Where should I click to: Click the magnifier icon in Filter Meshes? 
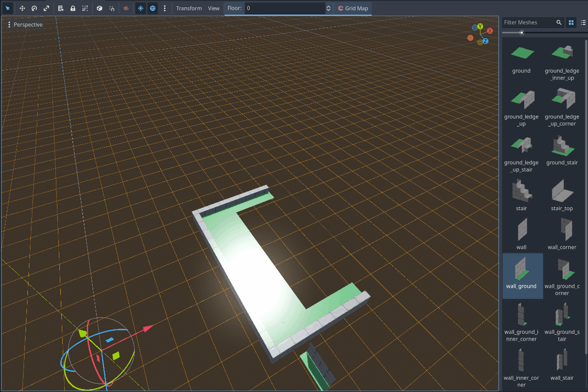559,23
